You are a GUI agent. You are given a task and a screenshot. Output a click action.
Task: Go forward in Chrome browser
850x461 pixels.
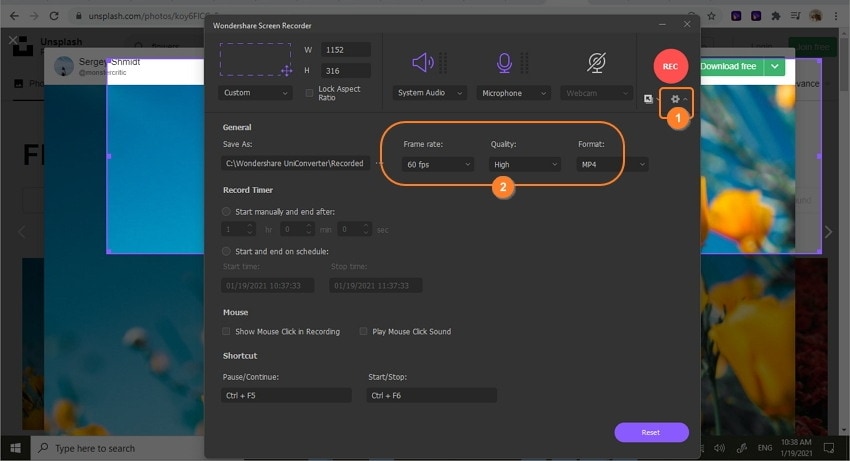coord(34,16)
